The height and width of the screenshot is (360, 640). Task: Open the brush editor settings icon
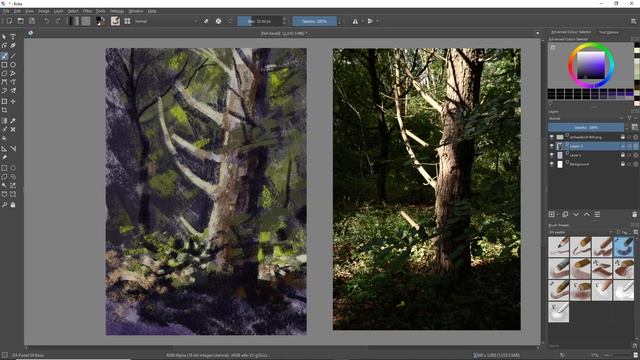click(115, 21)
